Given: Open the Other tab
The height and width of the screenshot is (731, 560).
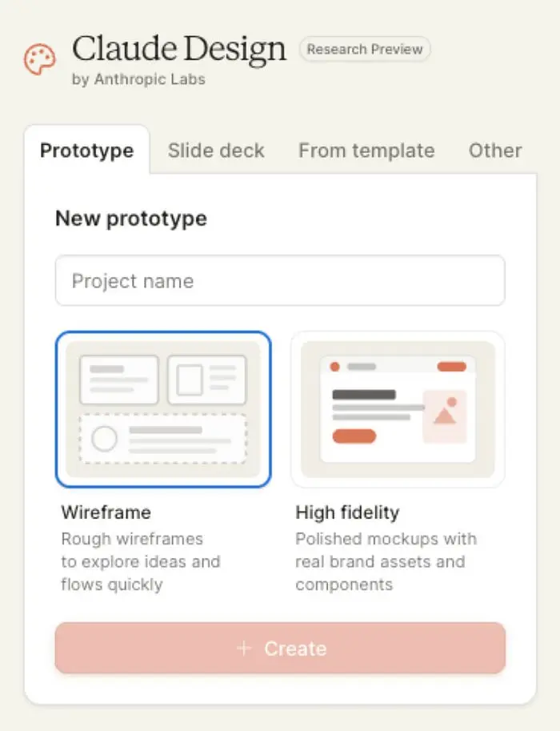Looking at the screenshot, I should pos(495,151).
